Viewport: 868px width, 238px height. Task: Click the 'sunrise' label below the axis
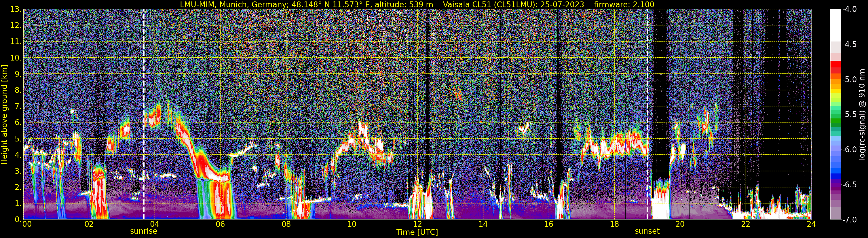pyautogui.click(x=144, y=231)
